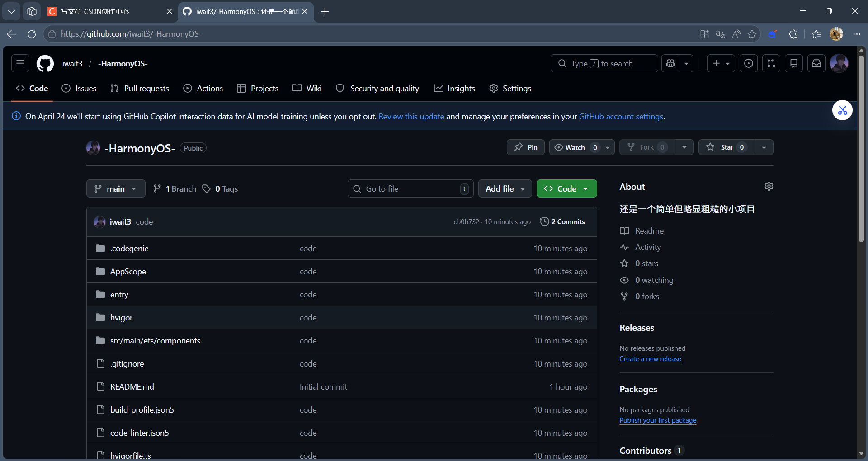Image resolution: width=868 pixels, height=461 pixels.
Task: Open user profile avatar menu
Action: tap(839, 63)
